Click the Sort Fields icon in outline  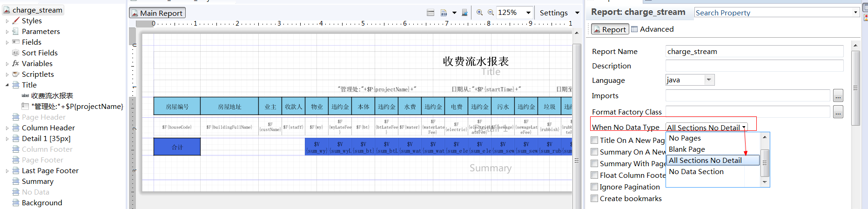coord(16,53)
